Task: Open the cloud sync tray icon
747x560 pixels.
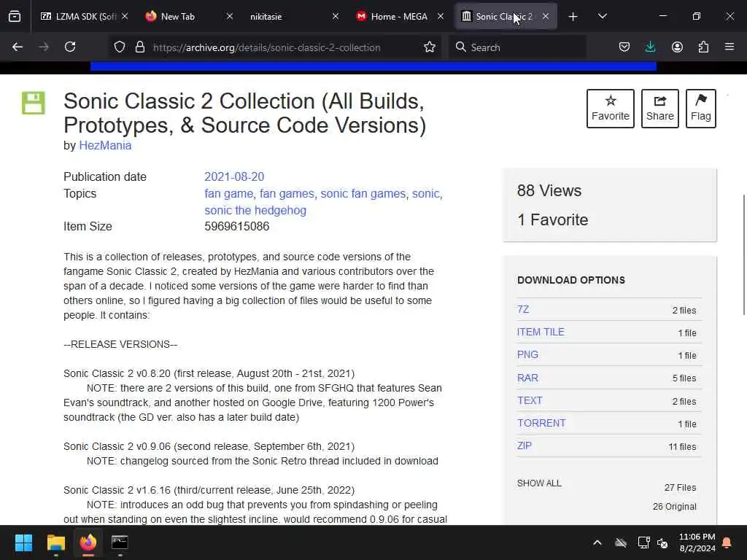Action: click(x=620, y=542)
